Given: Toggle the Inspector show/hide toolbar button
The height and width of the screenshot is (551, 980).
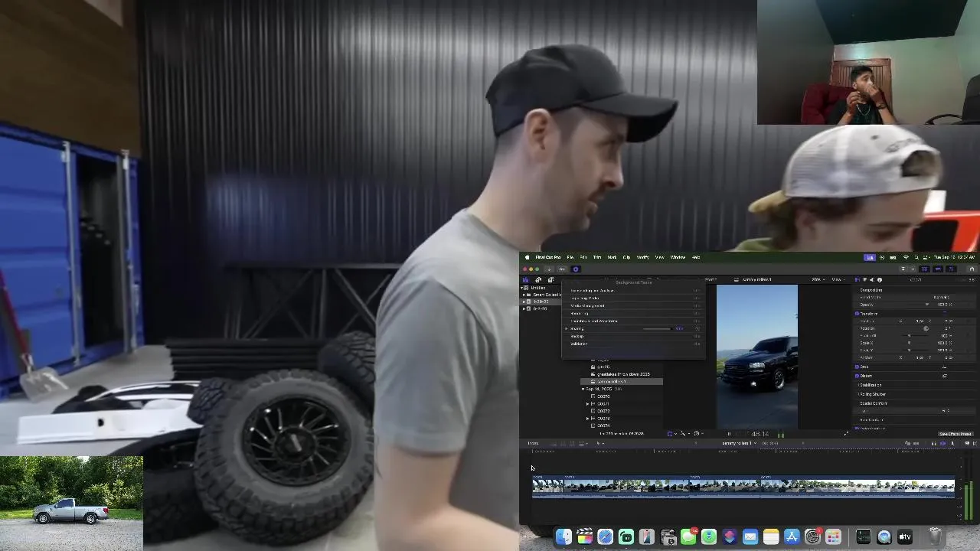Looking at the screenshot, I should [951, 269].
